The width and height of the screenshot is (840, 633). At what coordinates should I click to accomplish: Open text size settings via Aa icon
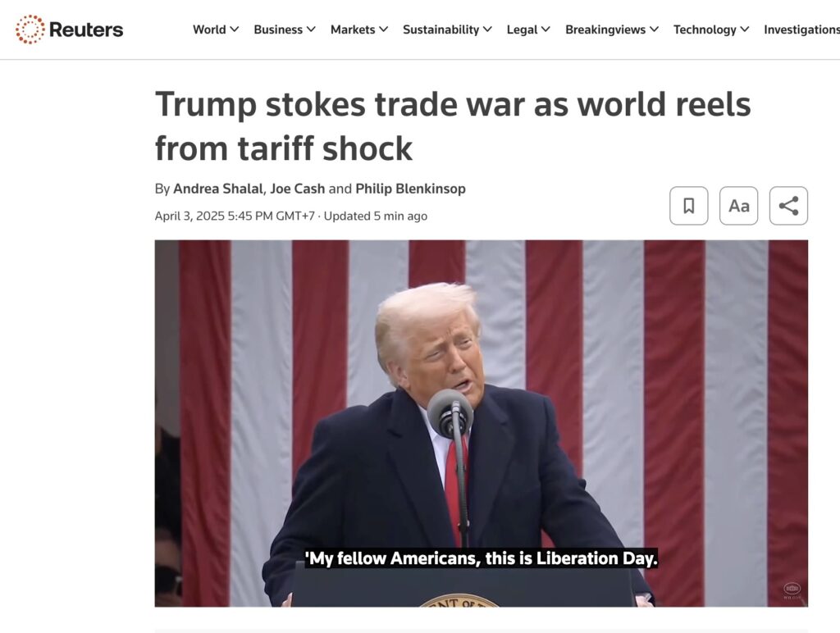point(739,206)
